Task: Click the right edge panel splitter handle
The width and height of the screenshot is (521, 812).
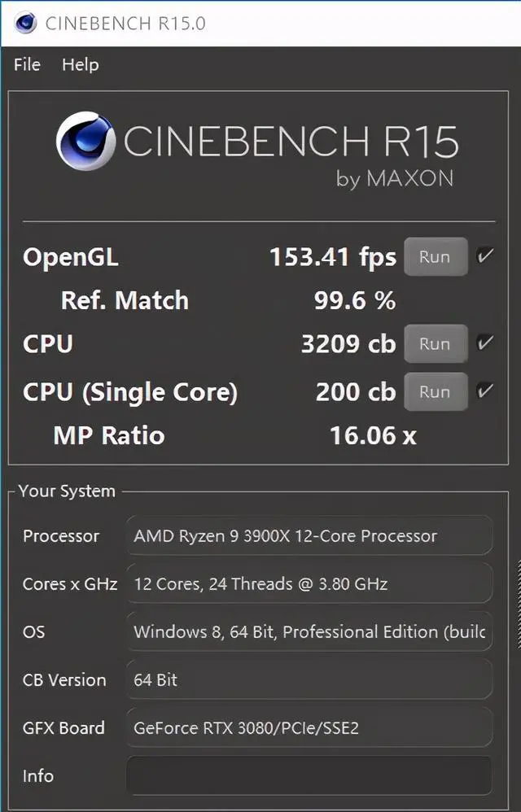Action: pyautogui.click(x=519, y=605)
